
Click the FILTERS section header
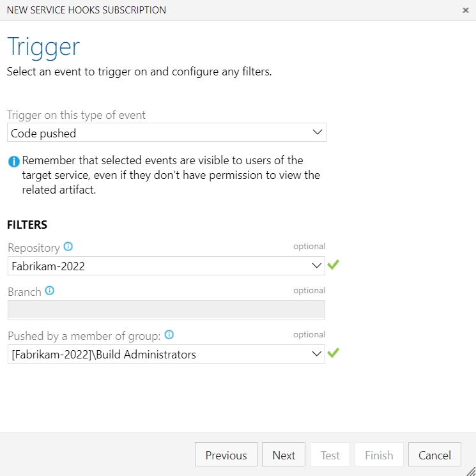click(27, 225)
